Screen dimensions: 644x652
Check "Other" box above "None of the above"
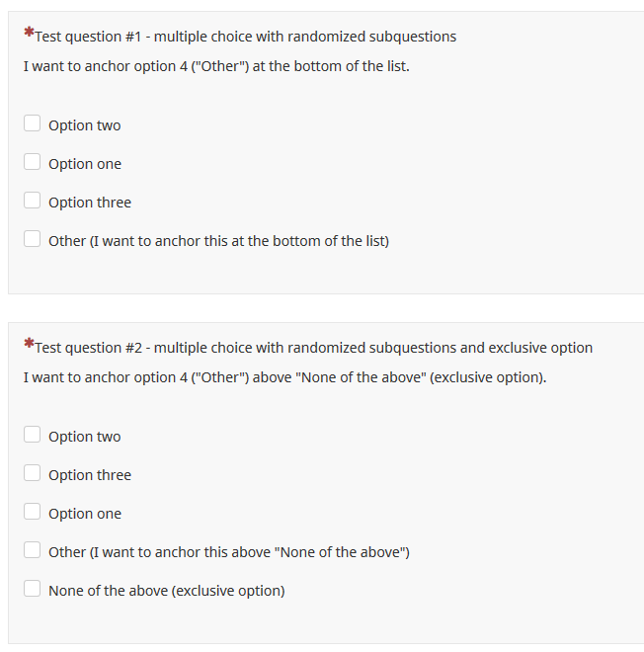click(x=33, y=551)
